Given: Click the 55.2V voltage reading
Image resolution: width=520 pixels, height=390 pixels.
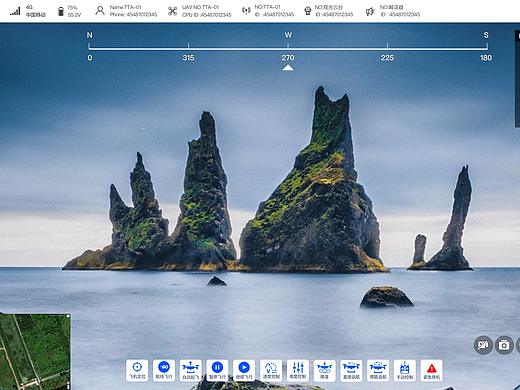Looking at the screenshot, I should 74,15.
